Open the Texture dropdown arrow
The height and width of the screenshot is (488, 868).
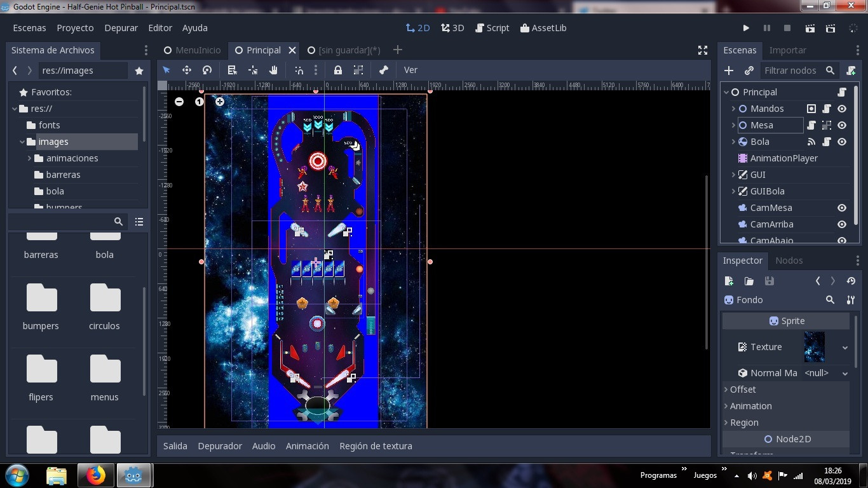pyautogui.click(x=844, y=348)
